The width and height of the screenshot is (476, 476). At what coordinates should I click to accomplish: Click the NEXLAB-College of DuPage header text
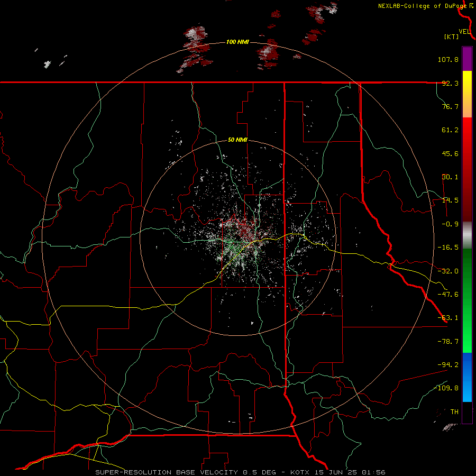[424, 6]
